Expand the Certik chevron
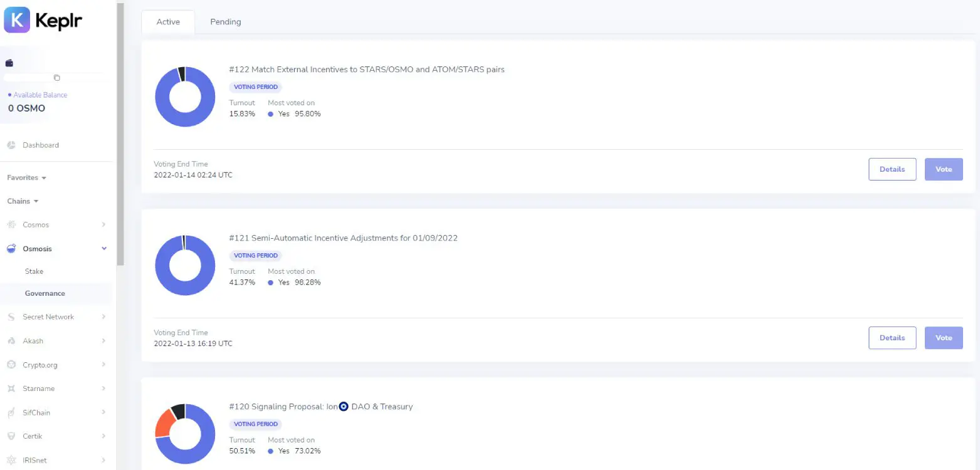This screenshot has width=980, height=470. point(103,436)
